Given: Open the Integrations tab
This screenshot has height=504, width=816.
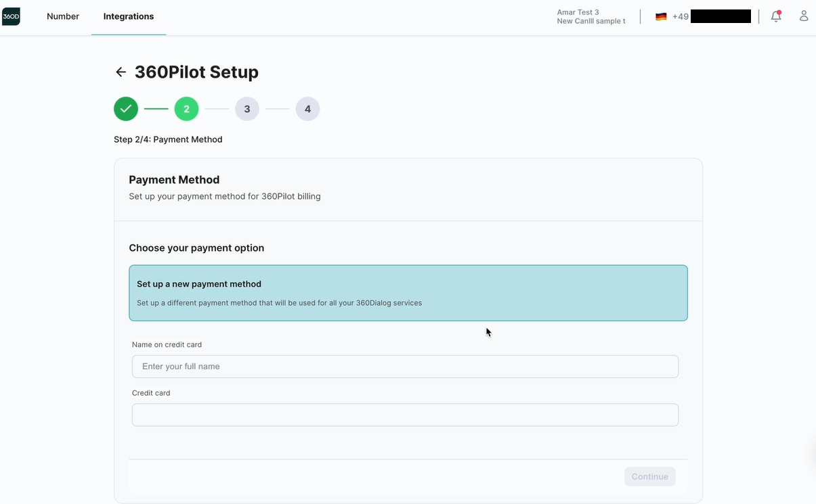Looking at the screenshot, I should 129,16.
